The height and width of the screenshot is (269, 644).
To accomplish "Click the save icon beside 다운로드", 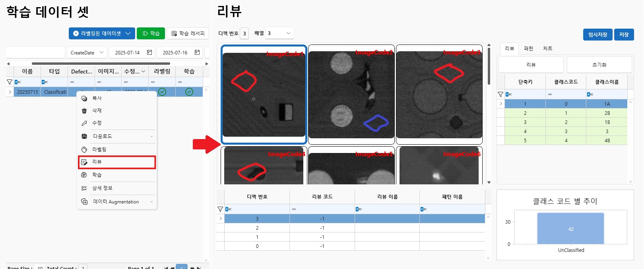I will click(x=84, y=136).
